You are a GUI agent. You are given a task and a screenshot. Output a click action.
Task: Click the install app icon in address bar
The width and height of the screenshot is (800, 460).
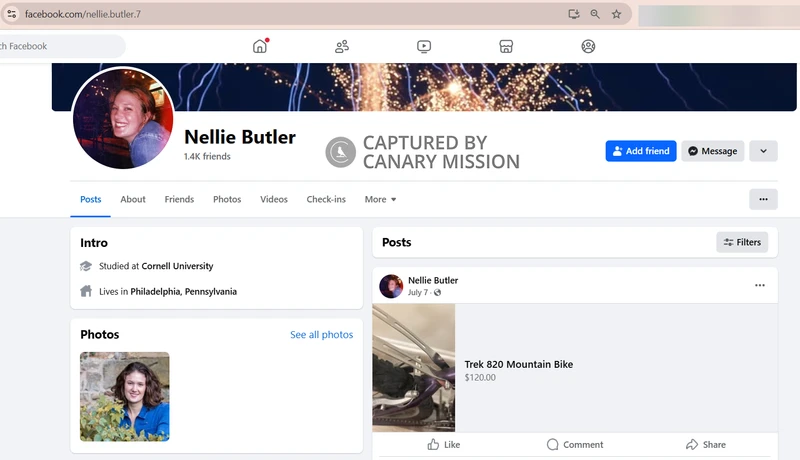click(574, 14)
